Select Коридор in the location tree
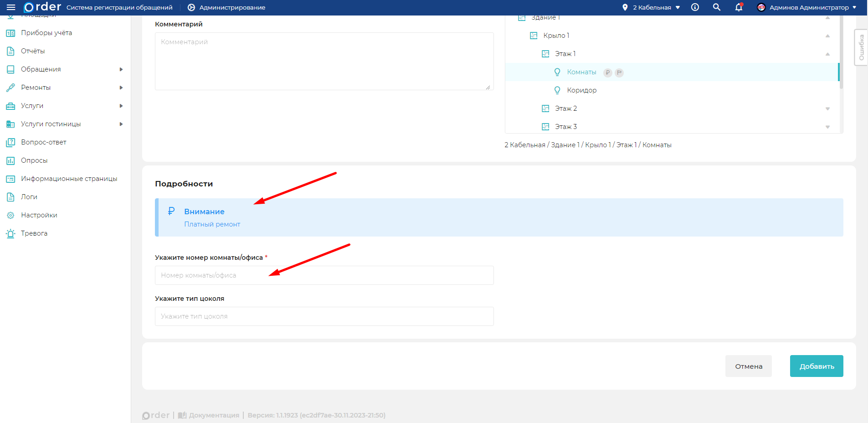 pyautogui.click(x=581, y=90)
